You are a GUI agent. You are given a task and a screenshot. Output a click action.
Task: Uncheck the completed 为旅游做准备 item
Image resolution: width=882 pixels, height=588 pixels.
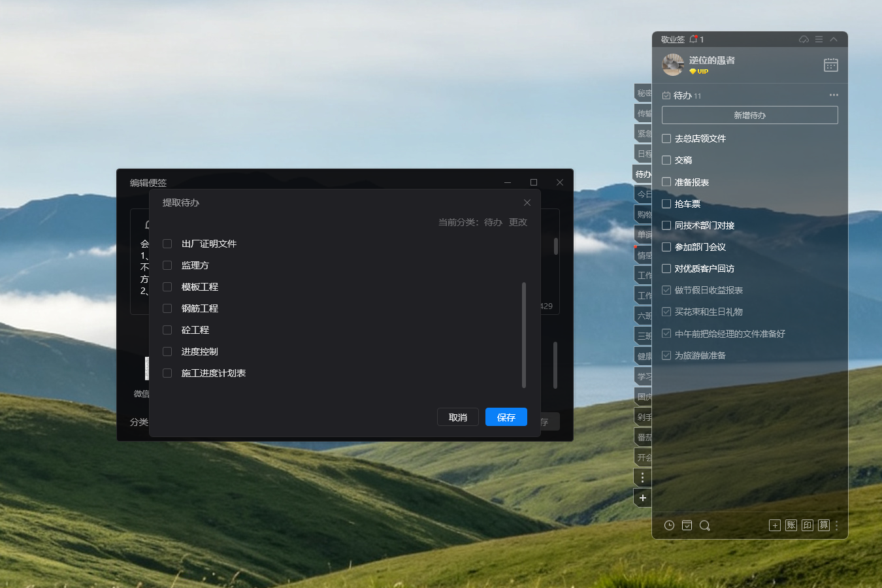click(x=666, y=355)
